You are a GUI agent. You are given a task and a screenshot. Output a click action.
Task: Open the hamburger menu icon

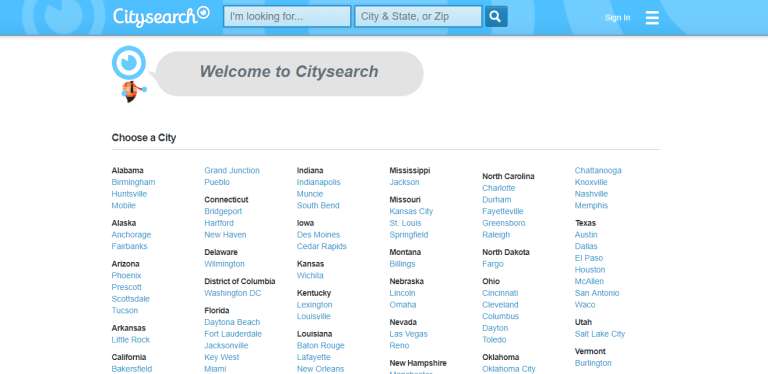(652, 18)
